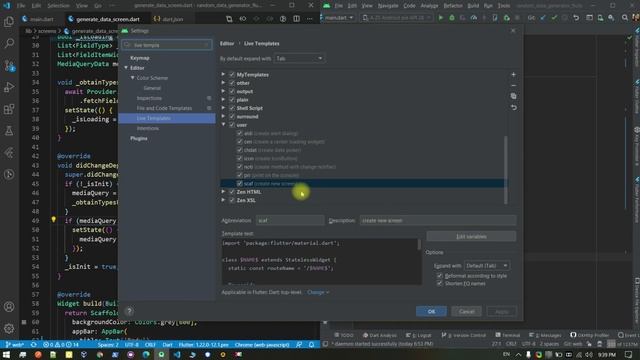Start debugging with the green bug icon
The width and height of the screenshot is (640, 360).
tap(451, 18)
